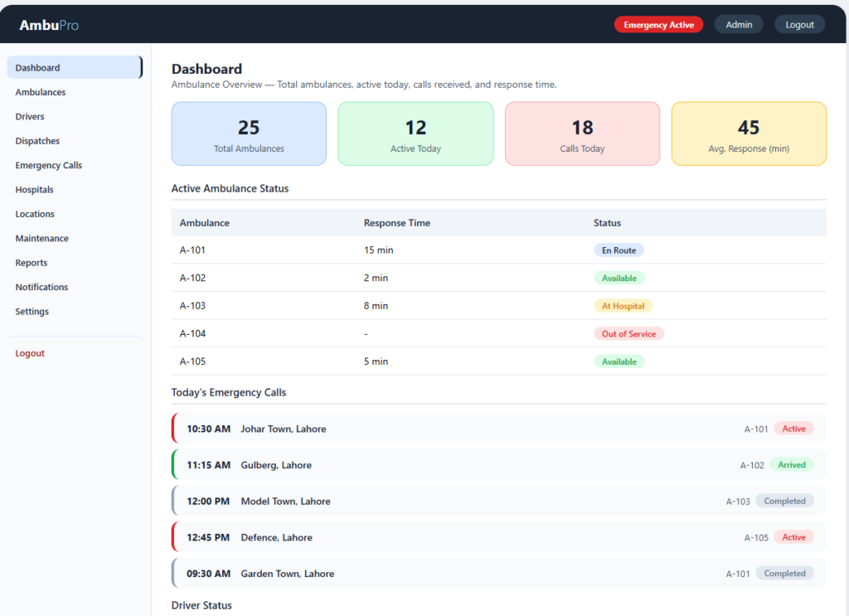The image size is (849, 616).
Task: Click the Emergency Active badge
Action: coord(658,25)
